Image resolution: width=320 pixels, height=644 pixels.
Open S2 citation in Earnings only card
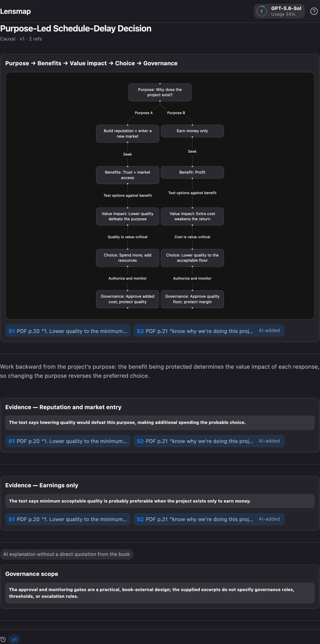click(x=209, y=519)
